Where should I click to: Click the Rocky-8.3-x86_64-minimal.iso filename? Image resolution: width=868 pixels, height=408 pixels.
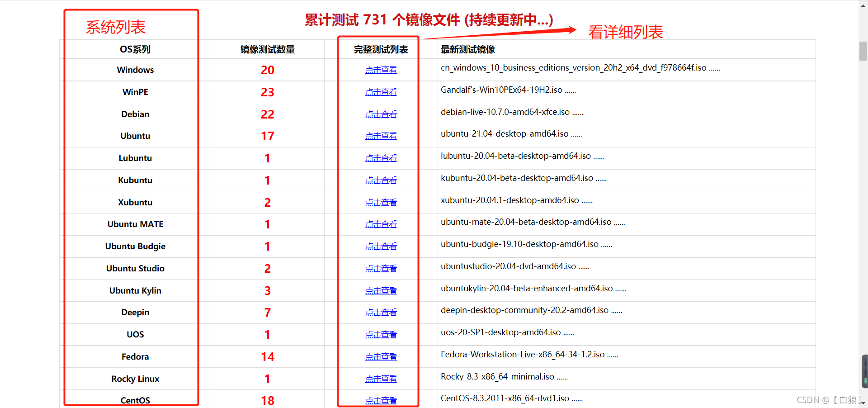point(504,377)
